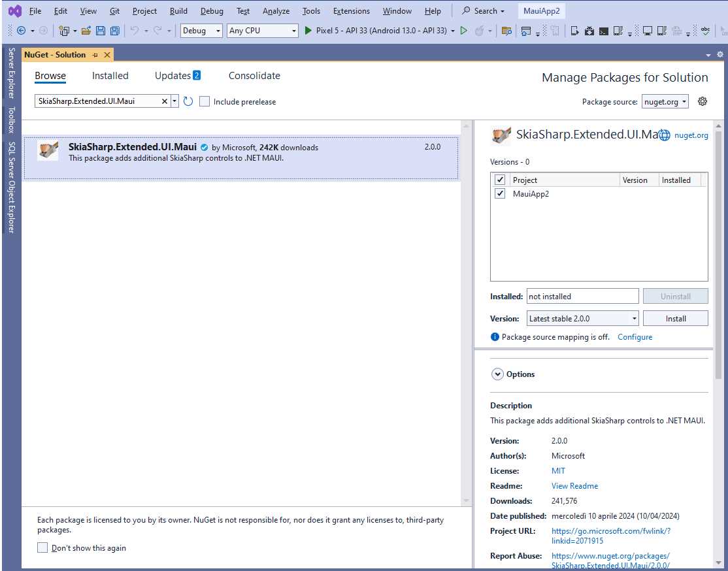Click the Find in Files folder-search icon
The width and height of the screenshot is (728, 571).
coord(506,31)
